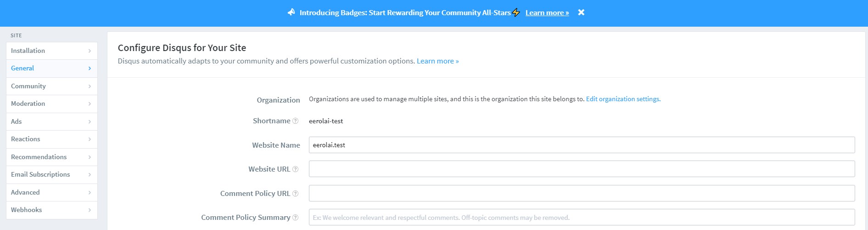Click the Configure Disqus for Your Site heading

click(x=182, y=48)
